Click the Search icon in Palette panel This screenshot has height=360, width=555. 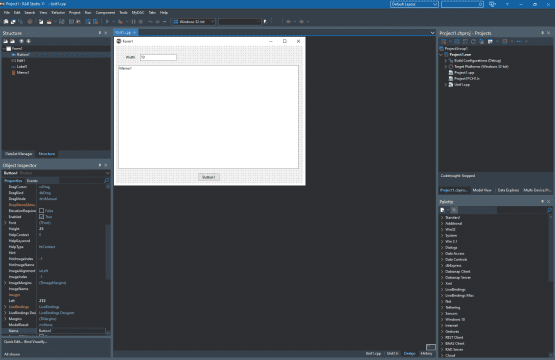[549, 210]
